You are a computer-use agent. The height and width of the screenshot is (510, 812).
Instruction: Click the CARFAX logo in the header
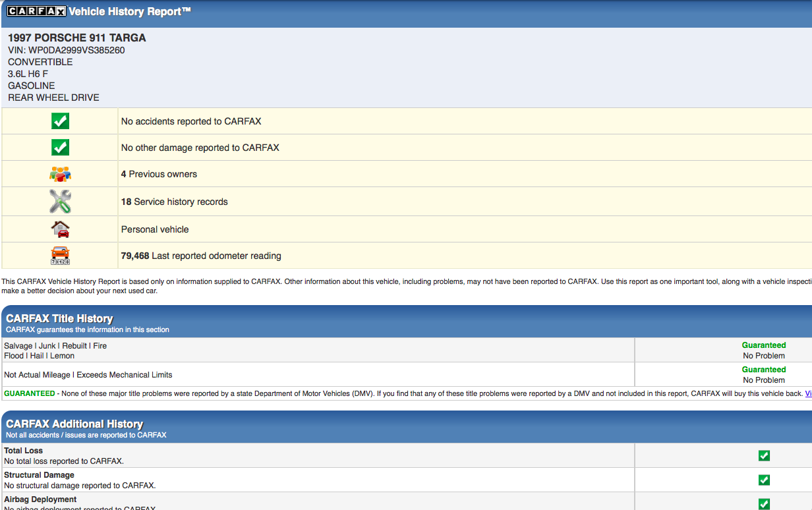point(37,11)
